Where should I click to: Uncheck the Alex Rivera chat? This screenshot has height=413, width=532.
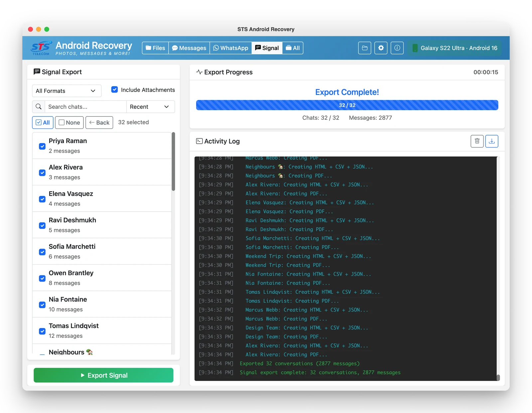42,172
